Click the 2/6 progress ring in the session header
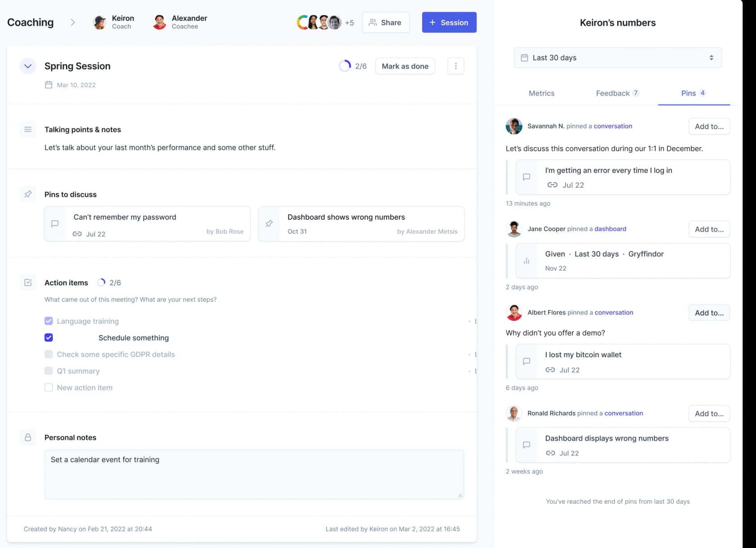The width and height of the screenshot is (756, 548). pos(345,66)
